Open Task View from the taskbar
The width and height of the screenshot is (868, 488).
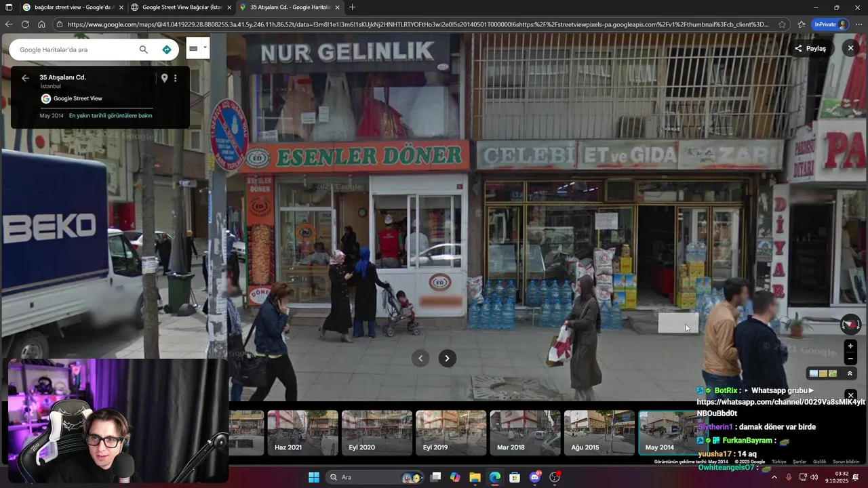[x=436, y=477]
